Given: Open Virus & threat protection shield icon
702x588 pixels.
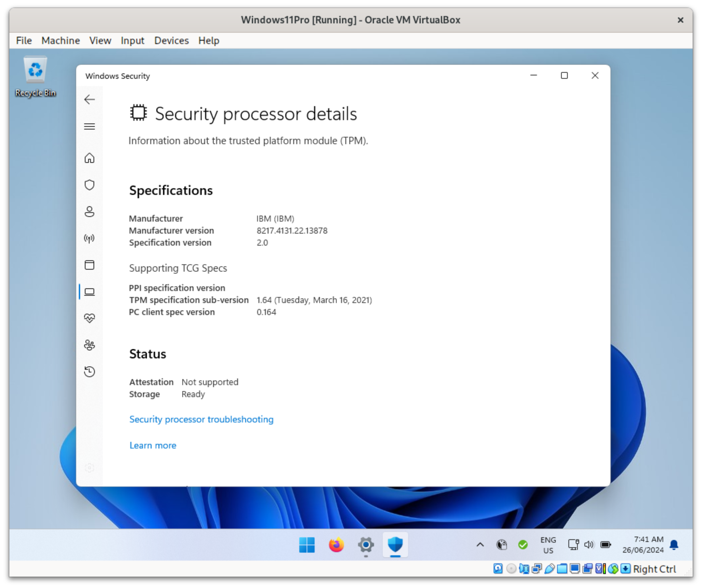Looking at the screenshot, I should pyautogui.click(x=90, y=185).
